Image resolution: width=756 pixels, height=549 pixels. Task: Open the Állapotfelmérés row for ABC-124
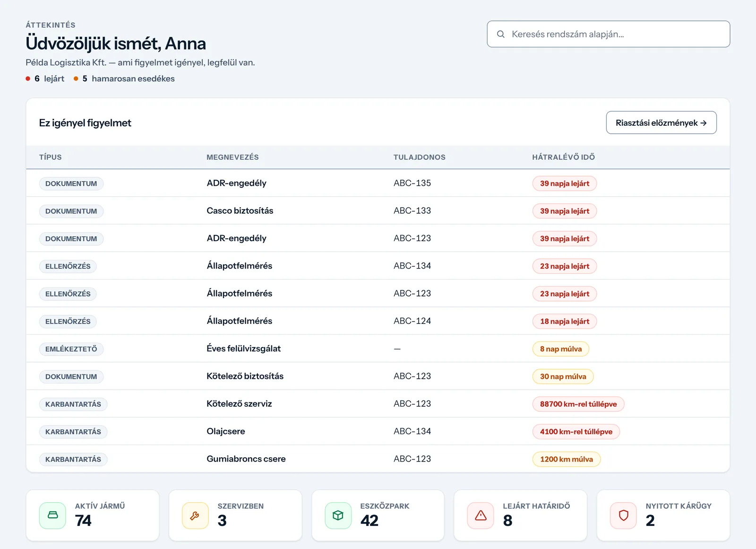tap(378, 321)
